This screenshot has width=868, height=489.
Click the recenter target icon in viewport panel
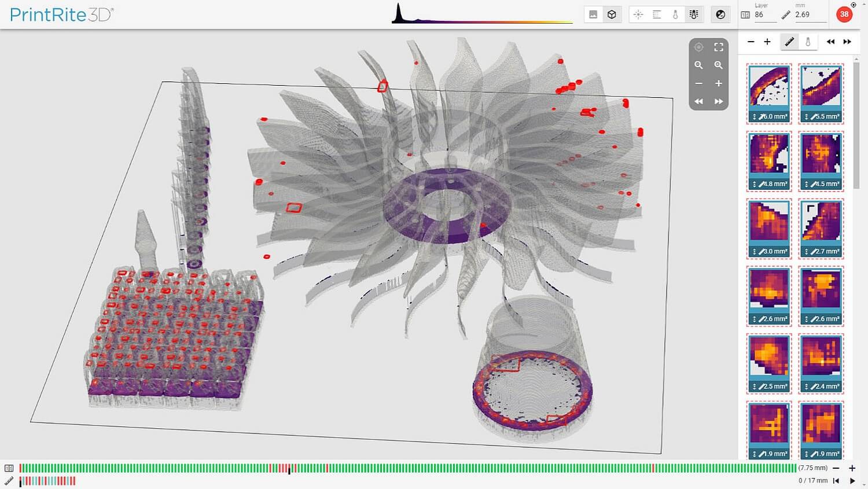coord(698,47)
